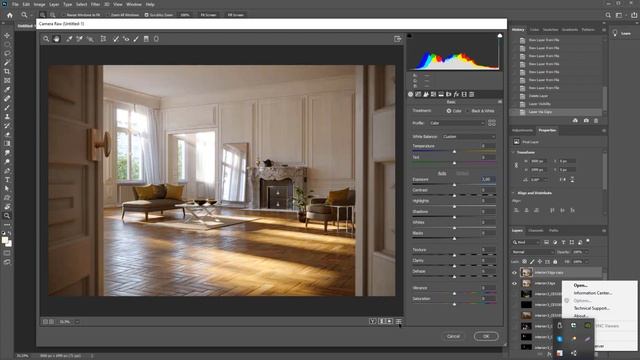Delete current state in History panel

coord(596,121)
